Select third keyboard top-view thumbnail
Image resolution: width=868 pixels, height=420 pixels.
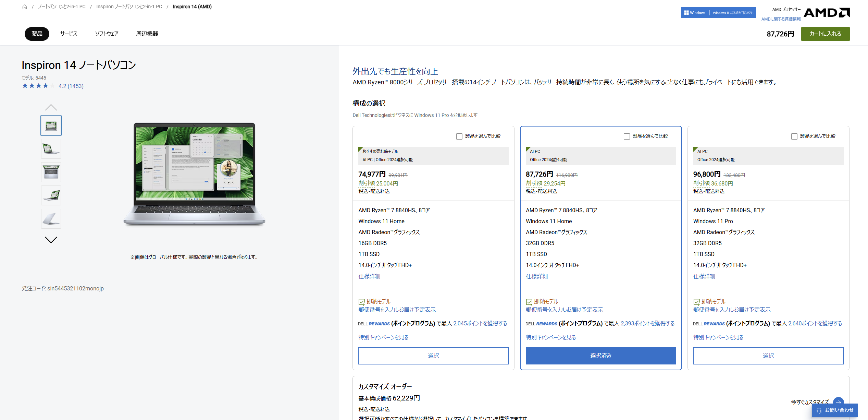pyautogui.click(x=51, y=172)
